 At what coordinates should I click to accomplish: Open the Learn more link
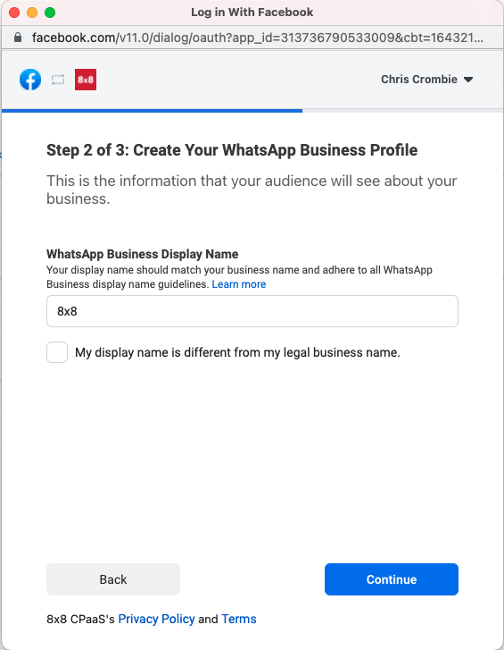[239, 284]
